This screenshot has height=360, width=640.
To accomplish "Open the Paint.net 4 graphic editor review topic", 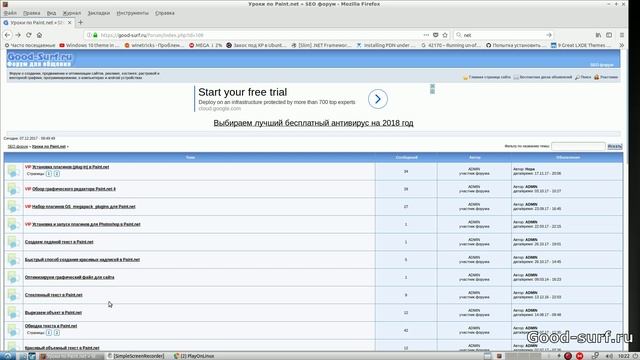I will [73, 189].
